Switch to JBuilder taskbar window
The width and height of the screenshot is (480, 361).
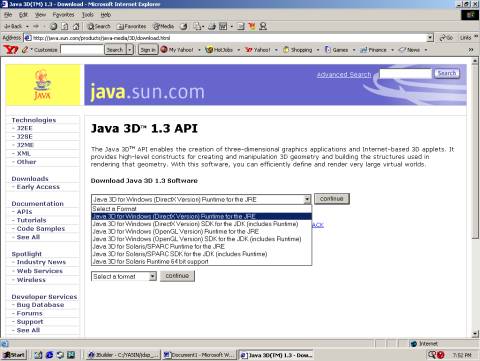point(123,355)
